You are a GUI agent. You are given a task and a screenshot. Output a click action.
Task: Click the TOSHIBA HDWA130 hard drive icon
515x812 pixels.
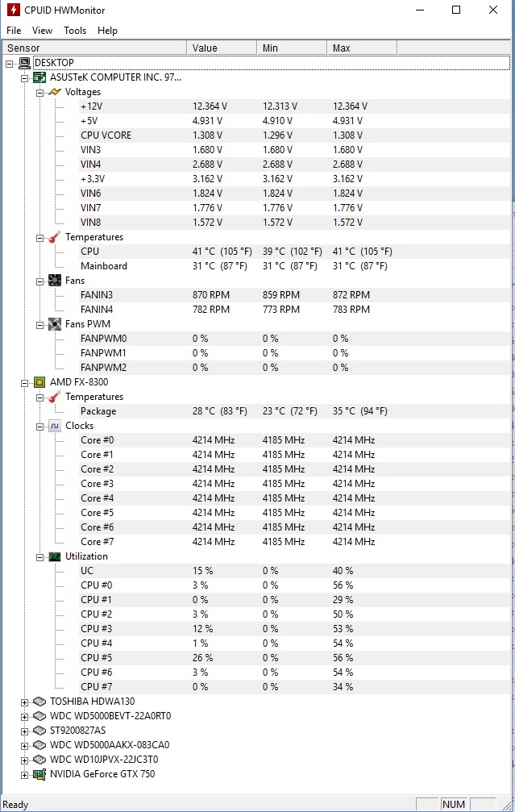coord(39,702)
